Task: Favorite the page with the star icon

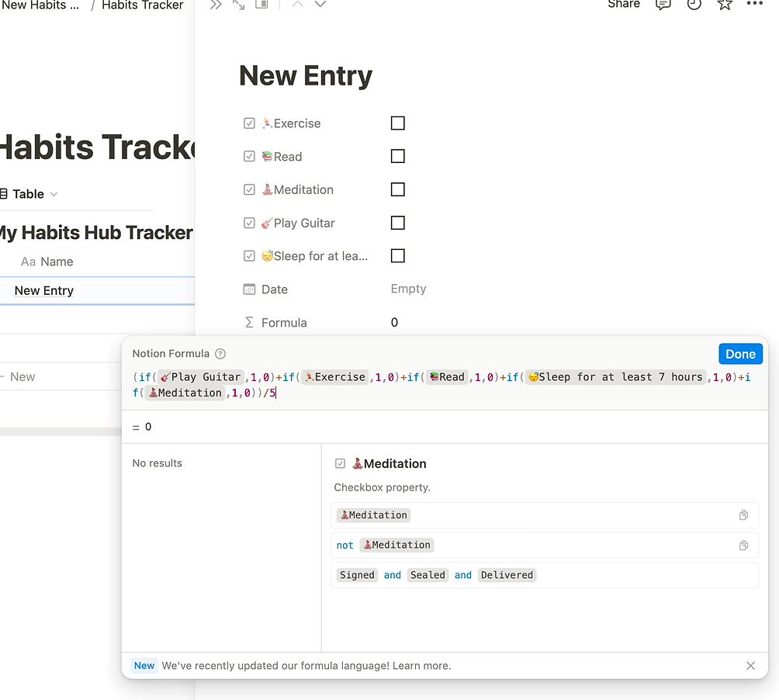Action: (x=724, y=5)
